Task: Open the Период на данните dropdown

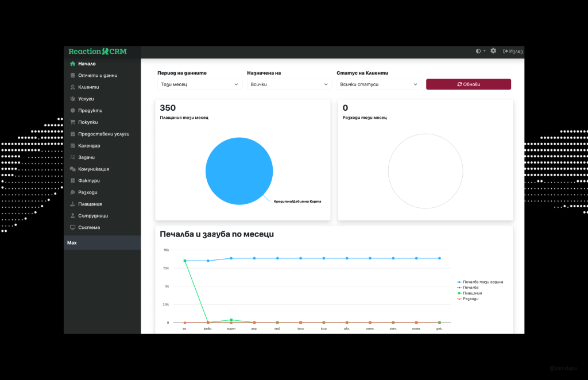Action: coord(199,84)
